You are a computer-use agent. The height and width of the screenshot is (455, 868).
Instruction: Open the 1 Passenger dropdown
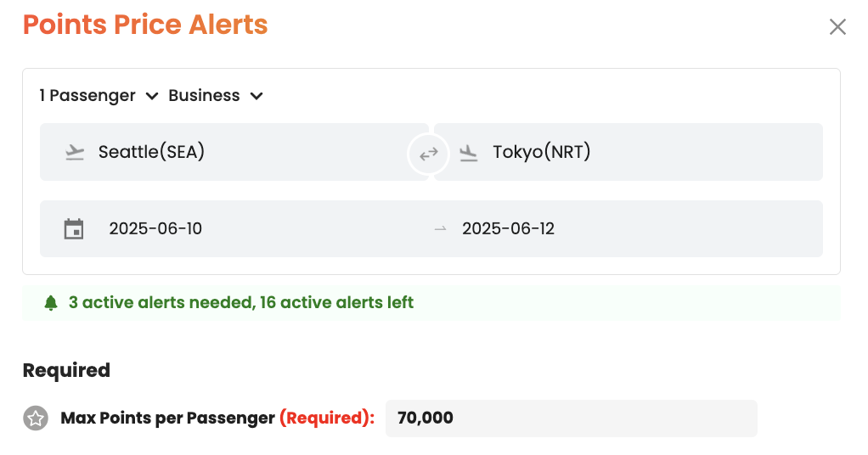click(x=99, y=96)
